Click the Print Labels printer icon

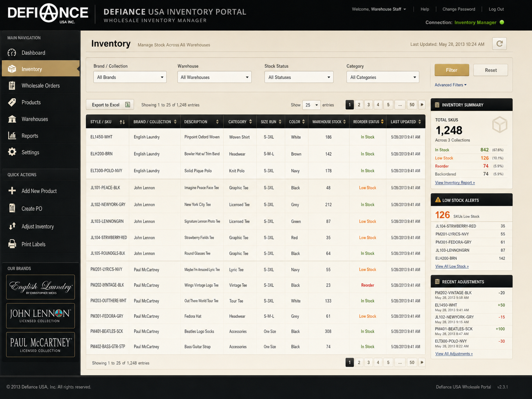coord(12,244)
